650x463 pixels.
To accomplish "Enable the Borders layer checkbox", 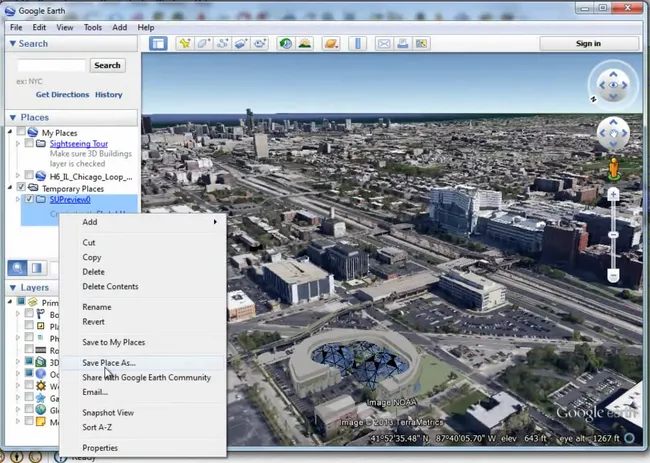I will click(x=29, y=313).
